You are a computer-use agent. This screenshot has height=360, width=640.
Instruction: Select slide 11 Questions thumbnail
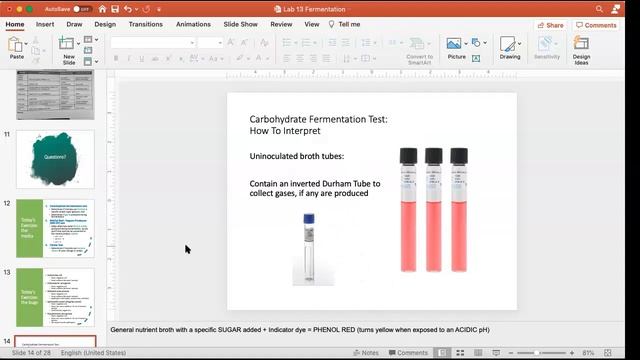pyautogui.click(x=55, y=159)
